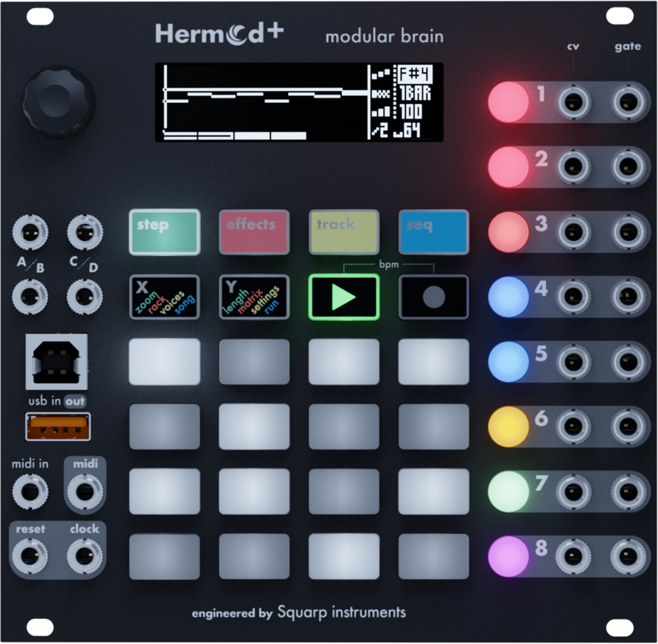
Task: Select the track mode button
Action: 344,232
